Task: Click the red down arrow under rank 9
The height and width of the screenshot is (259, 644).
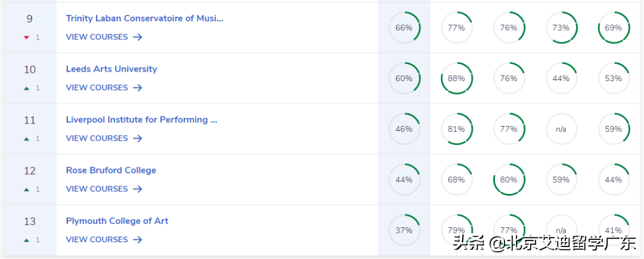Action: pos(26,37)
